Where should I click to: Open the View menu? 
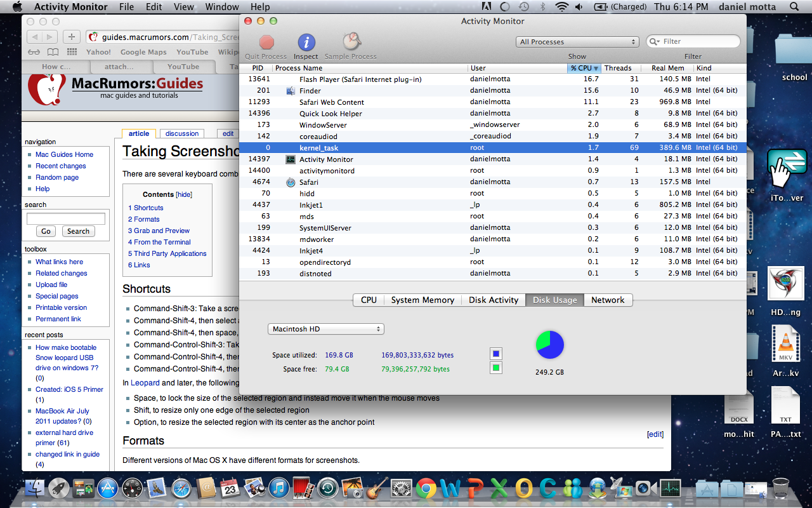point(184,7)
